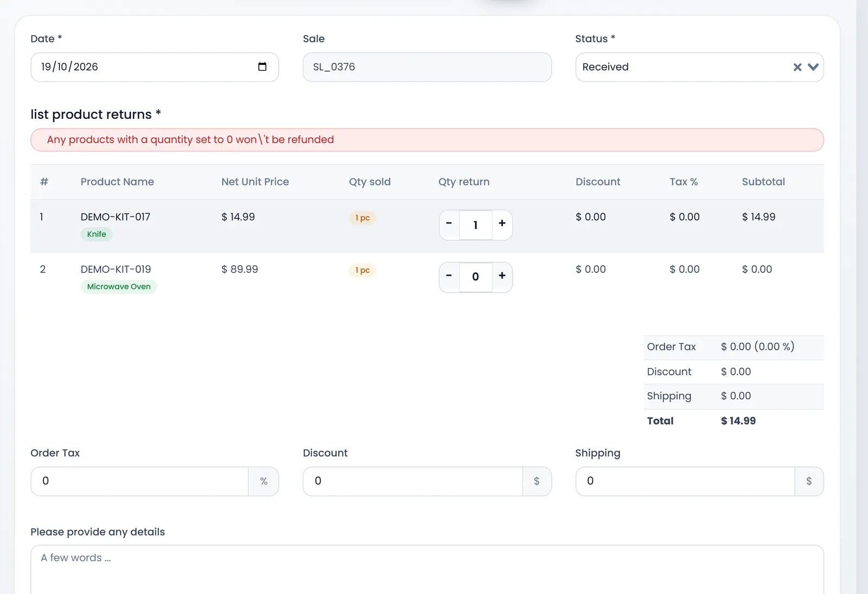The image size is (868, 594).
Task: Increase return quantity for DEMO-KIT-019
Action: (502, 276)
